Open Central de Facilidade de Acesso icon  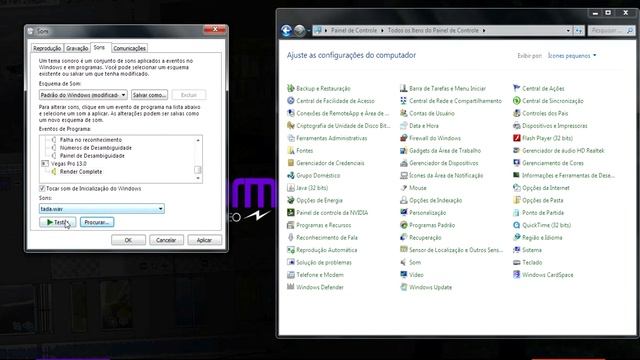291,101
